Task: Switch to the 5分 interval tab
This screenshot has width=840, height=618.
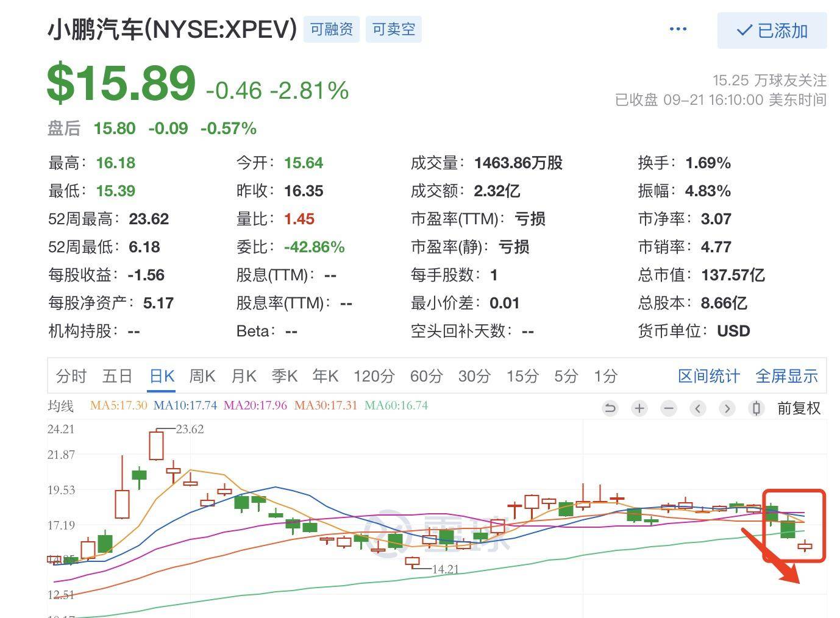Action: point(566,376)
